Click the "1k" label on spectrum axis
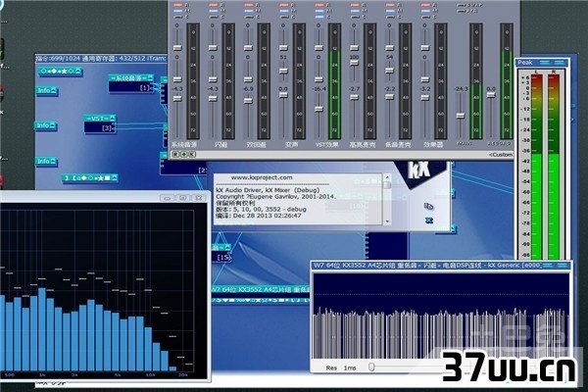This screenshot has width=588, height=392. click(42, 374)
